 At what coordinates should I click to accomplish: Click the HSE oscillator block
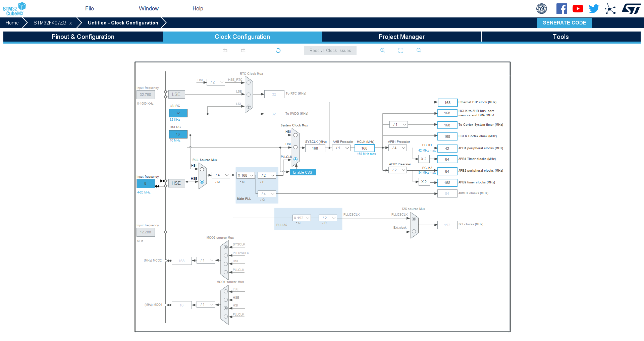176,183
